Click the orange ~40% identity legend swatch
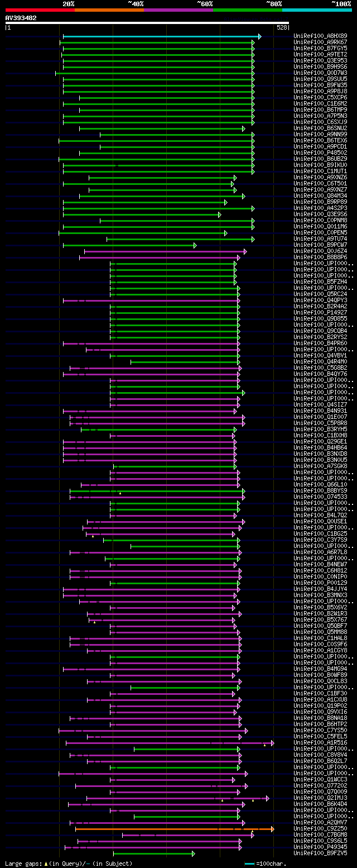The width and height of the screenshot is (357, 868). [x=109, y=9]
